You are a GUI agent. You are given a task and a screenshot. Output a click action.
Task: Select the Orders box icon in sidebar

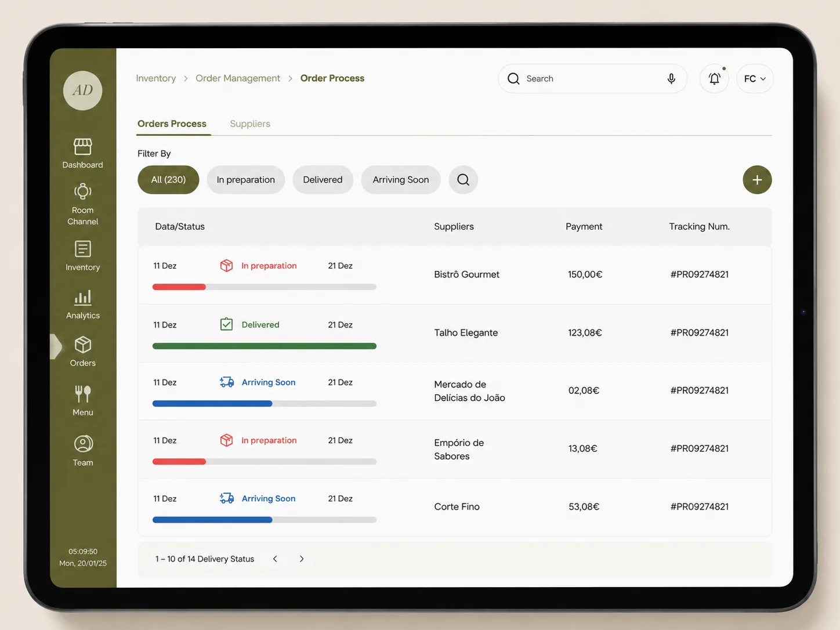point(83,345)
